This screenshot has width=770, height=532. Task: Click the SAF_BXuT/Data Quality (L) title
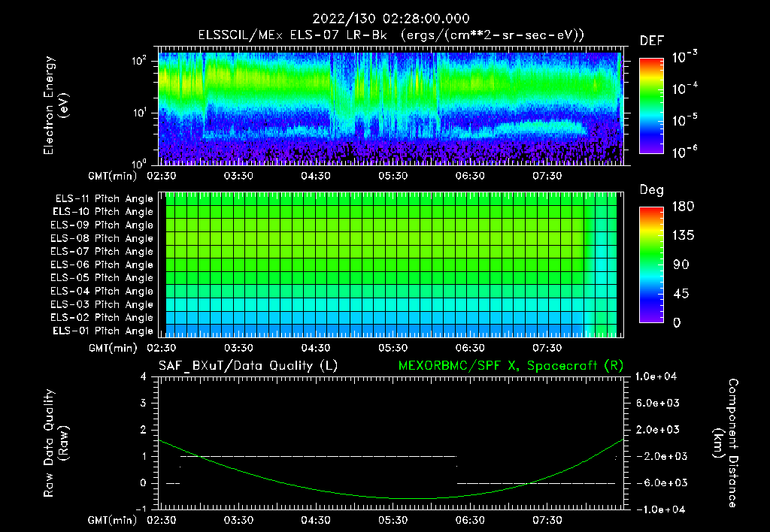click(x=247, y=365)
